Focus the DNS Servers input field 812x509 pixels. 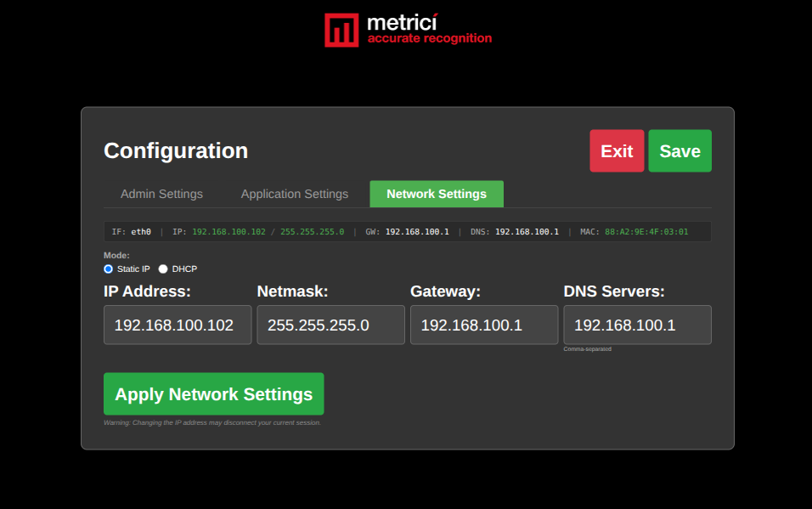[638, 325]
